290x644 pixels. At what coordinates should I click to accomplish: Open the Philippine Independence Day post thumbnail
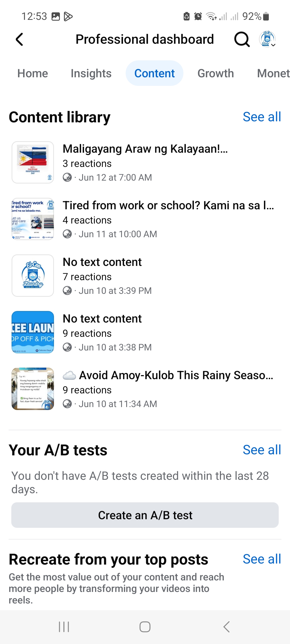coord(33,162)
